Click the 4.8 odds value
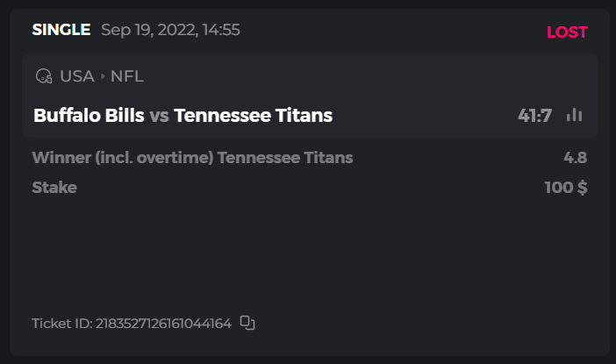616x364 pixels. pyautogui.click(x=575, y=158)
